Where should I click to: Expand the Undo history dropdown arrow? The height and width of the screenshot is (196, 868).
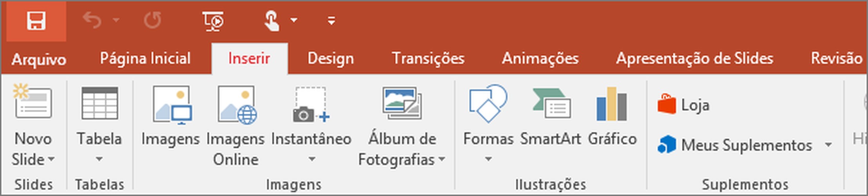(x=116, y=20)
